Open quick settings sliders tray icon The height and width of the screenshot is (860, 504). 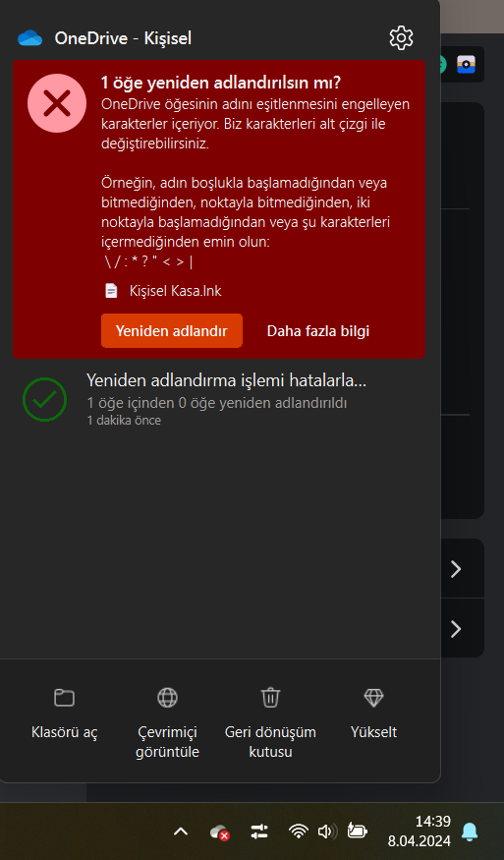click(259, 831)
